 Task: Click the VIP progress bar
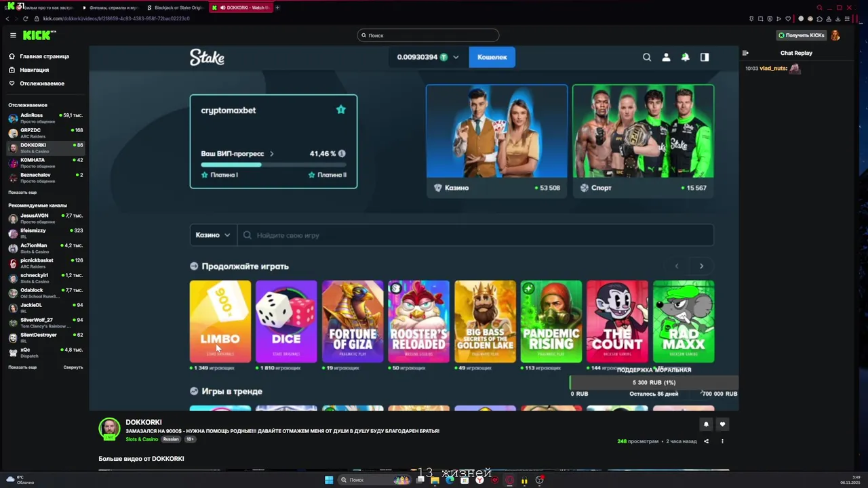pos(273,165)
